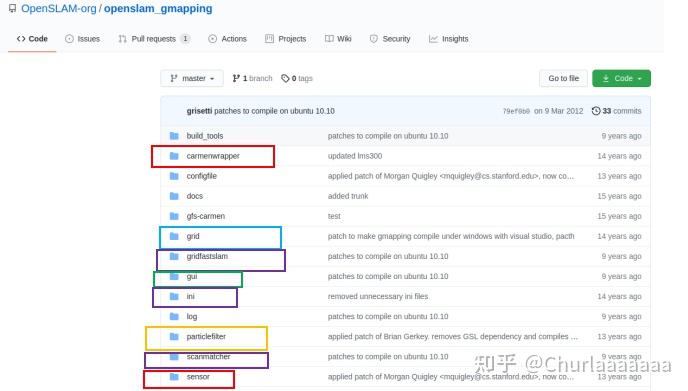Click the grisetti author name
Screen dimensions: 688x391
point(199,111)
